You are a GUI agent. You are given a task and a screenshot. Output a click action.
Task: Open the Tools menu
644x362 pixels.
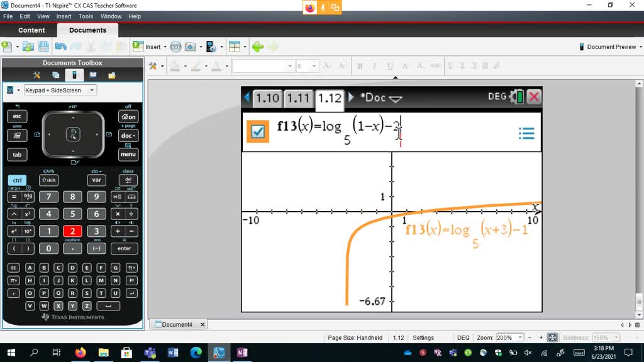(86, 16)
